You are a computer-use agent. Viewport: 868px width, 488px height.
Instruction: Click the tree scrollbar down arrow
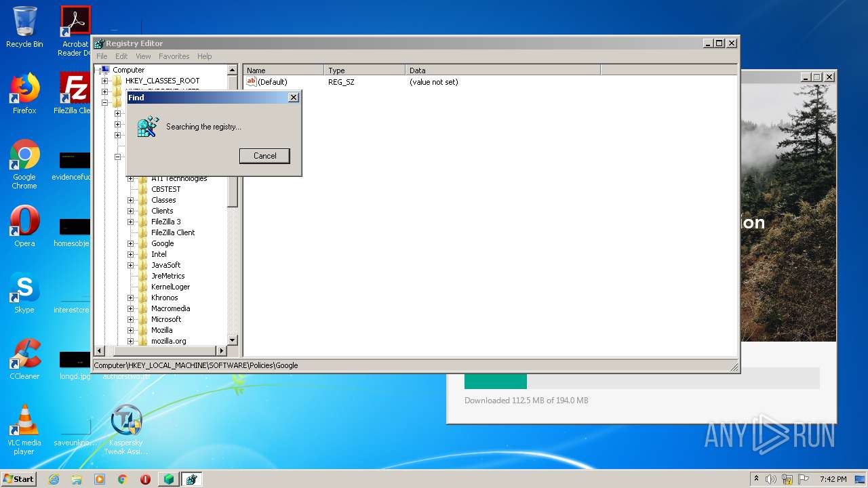233,340
